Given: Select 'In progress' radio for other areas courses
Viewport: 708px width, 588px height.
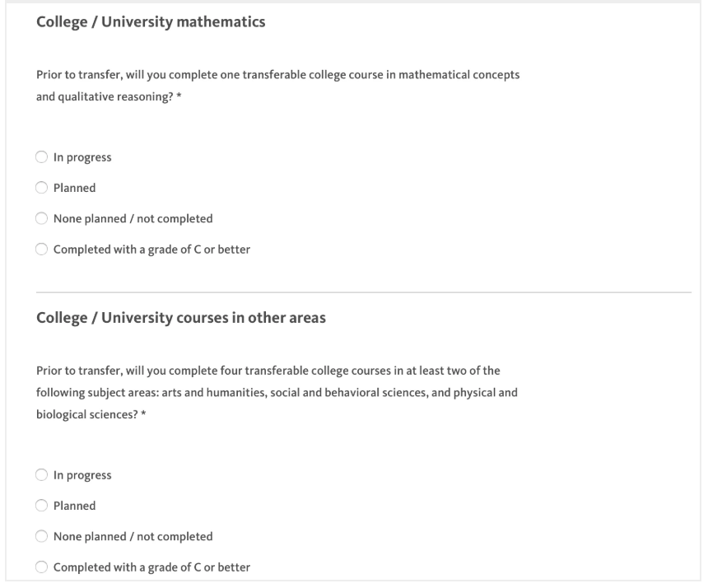Looking at the screenshot, I should [x=42, y=475].
